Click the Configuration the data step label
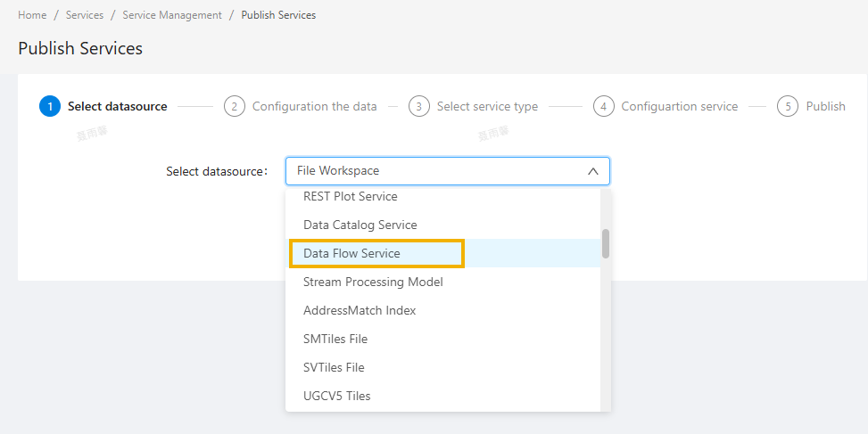 (x=314, y=106)
